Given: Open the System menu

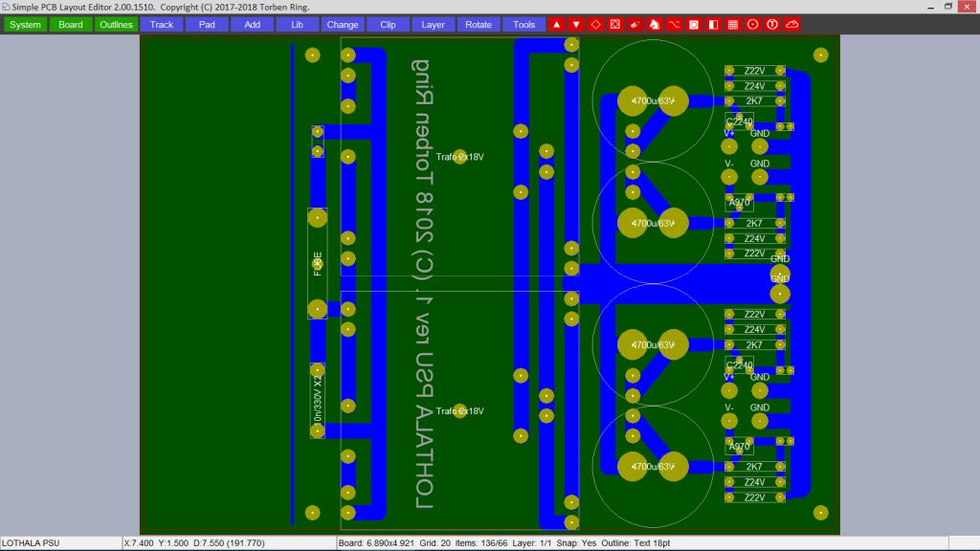Looking at the screenshot, I should pyautogui.click(x=25, y=24).
